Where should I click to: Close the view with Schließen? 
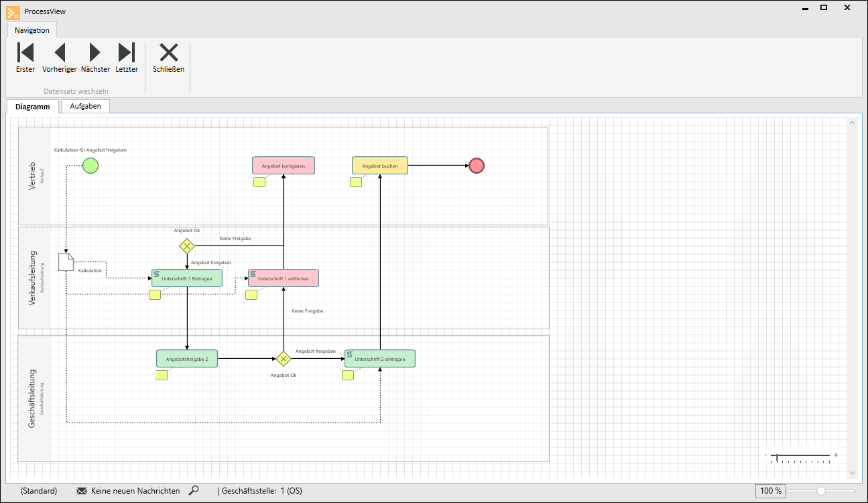point(168,57)
